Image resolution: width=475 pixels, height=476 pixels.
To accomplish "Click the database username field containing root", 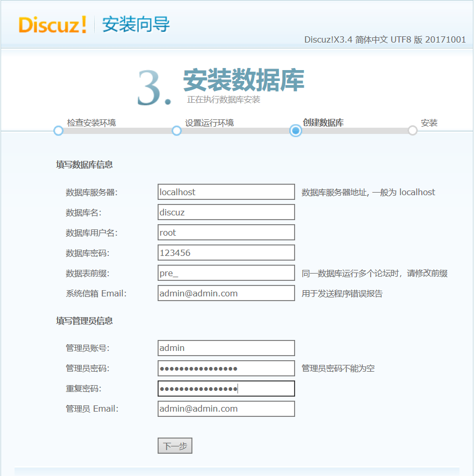I will pos(226,233).
